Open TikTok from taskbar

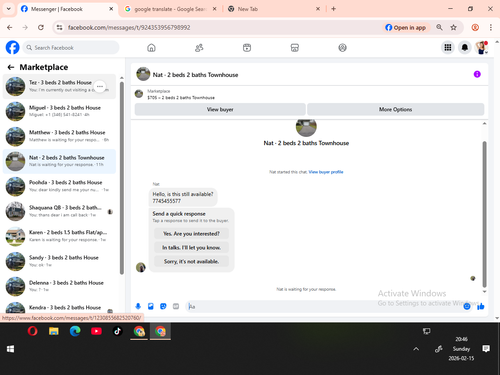117,331
